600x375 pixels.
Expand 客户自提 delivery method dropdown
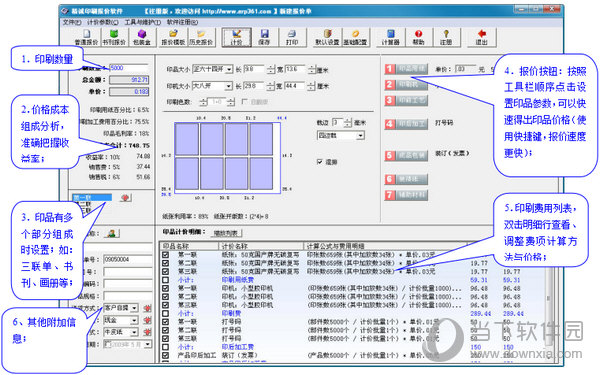click(x=134, y=308)
